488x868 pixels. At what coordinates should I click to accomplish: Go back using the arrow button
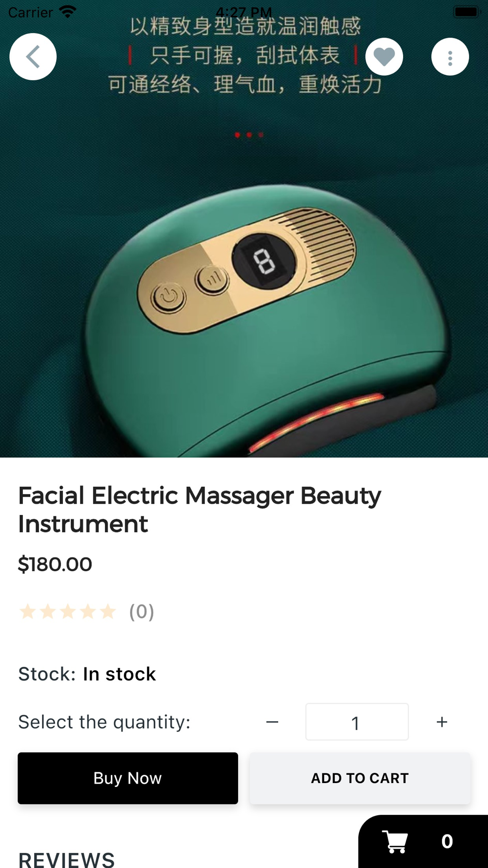click(33, 57)
